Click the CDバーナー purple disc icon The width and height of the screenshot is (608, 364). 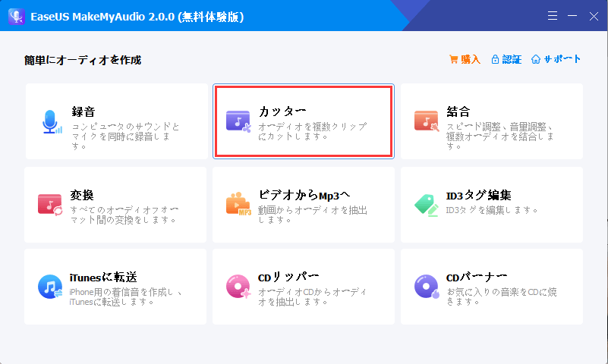point(427,287)
